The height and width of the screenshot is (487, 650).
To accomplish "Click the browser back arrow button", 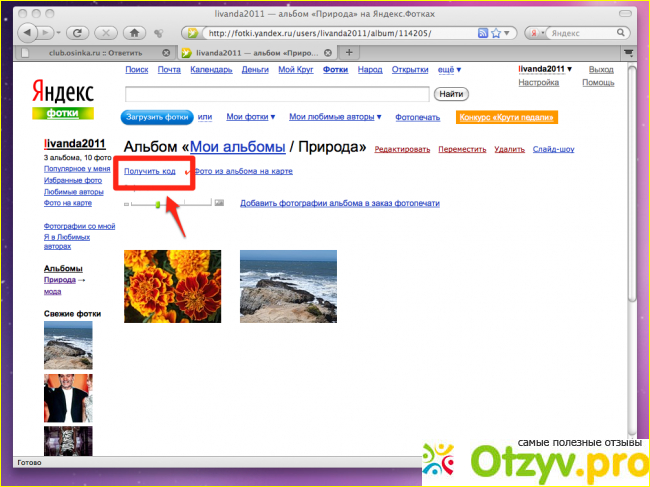I will (x=27, y=33).
